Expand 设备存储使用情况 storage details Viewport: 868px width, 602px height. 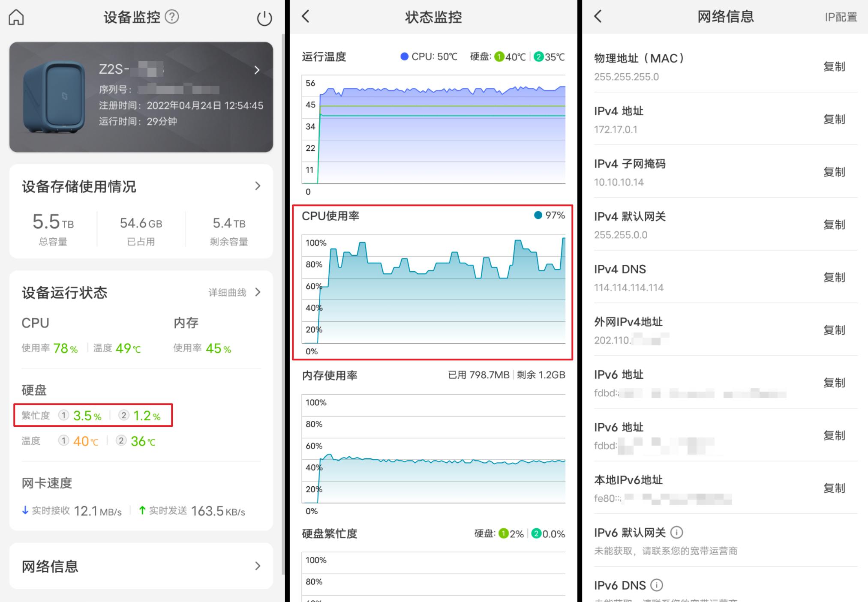pyautogui.click(x=258, y=186)
